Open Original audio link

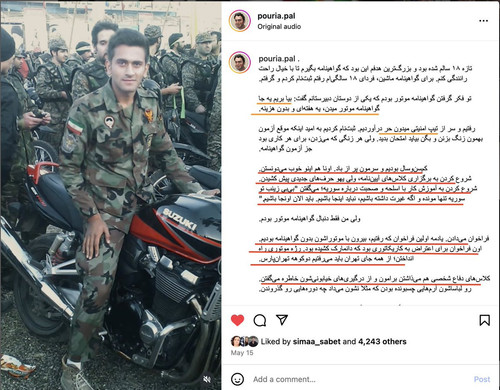pyautogui.click(x=279, y=26)
